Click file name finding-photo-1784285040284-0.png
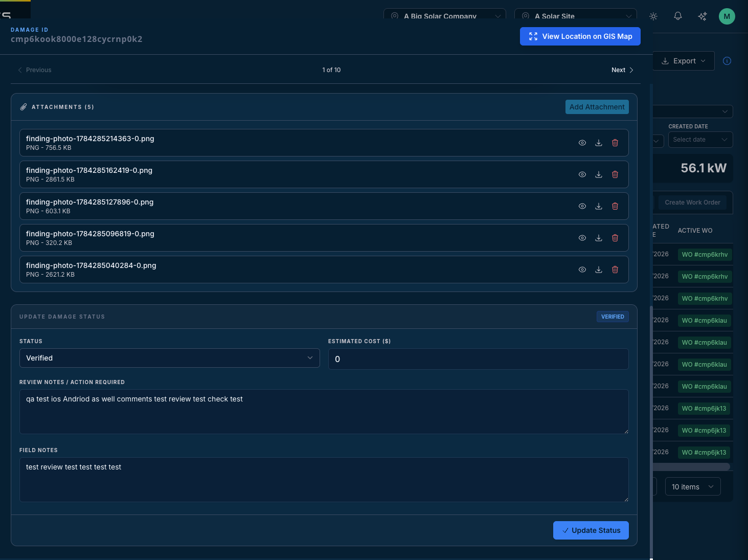The width and height of the screenshot is (748, 560). 91,265
